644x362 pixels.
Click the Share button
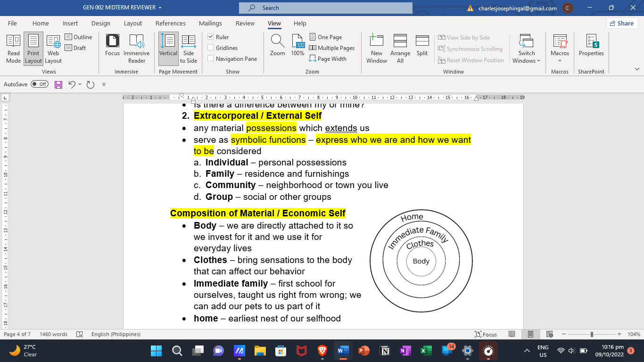click(x=622, y=23)
